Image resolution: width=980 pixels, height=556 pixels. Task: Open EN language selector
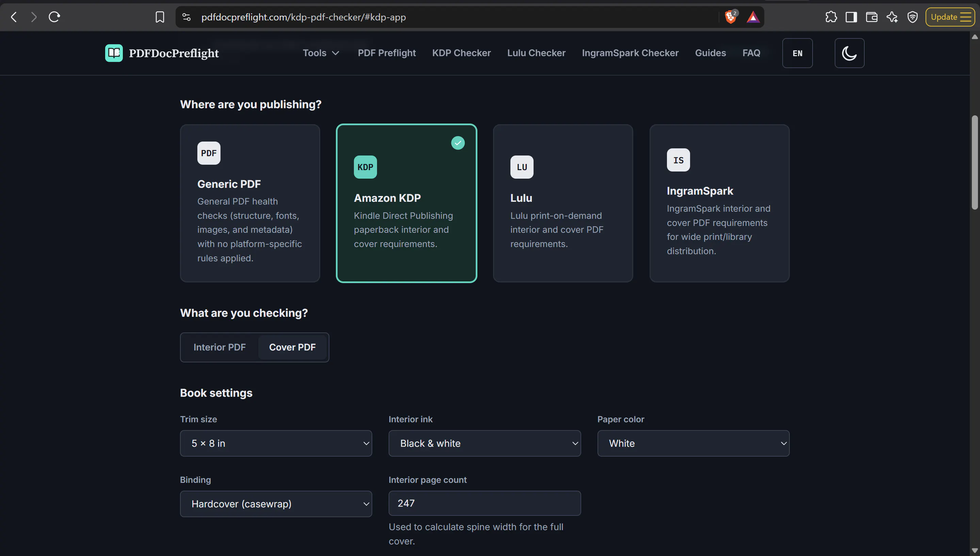[x=798, y=53]
